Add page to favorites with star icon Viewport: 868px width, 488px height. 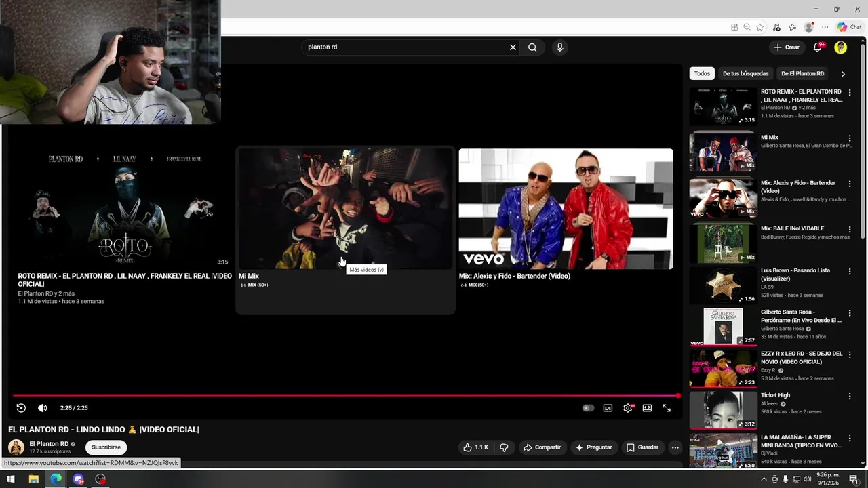(760, 27)
